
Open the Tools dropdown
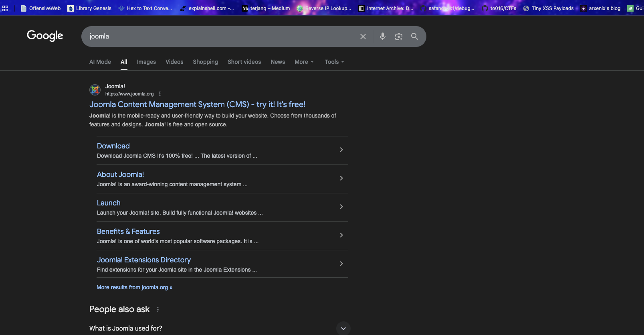coord(335,62)
